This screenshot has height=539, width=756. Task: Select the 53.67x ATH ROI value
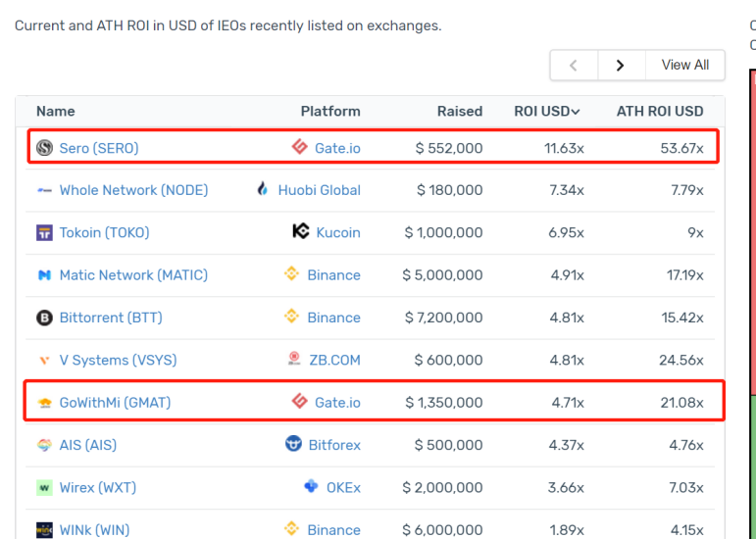point(681,148)
